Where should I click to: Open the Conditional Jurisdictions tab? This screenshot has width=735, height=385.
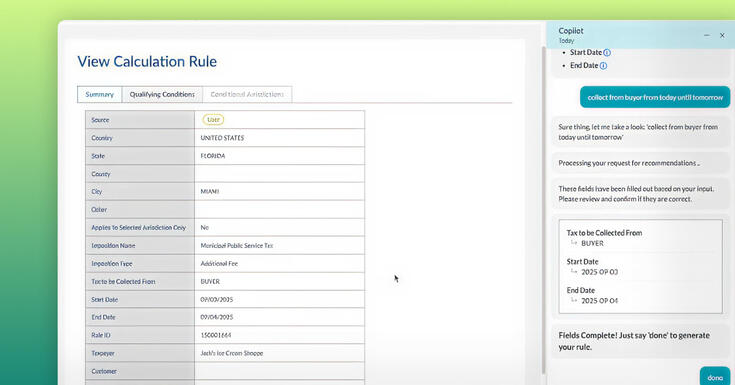[x=247, y=94]
